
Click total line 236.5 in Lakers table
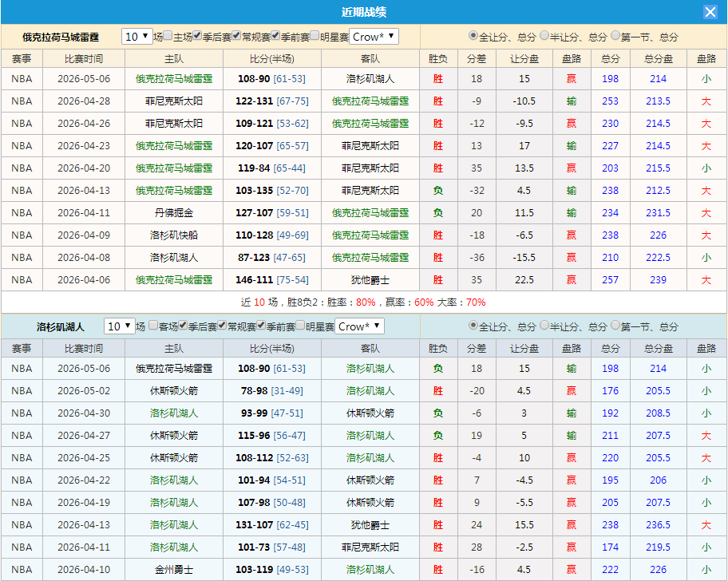659,525
